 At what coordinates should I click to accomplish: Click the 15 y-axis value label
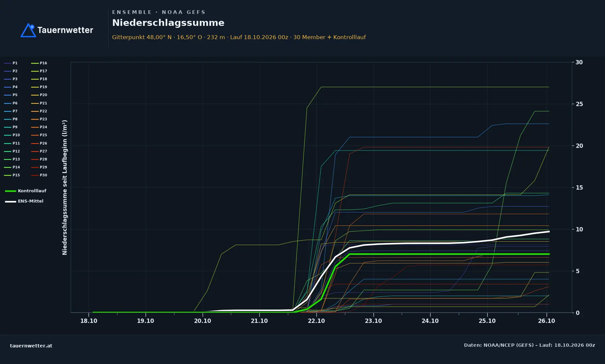pyautogui.click(x=579, y=188)
